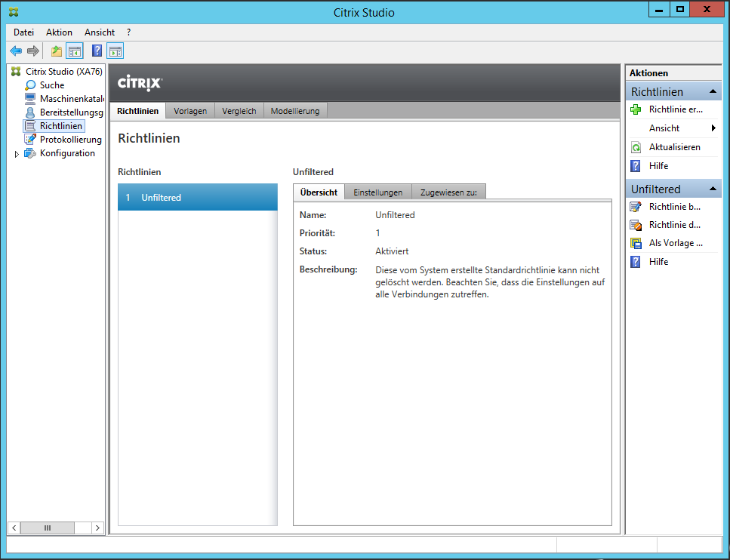Click the Protokollierung pencil icon
This screenshot has height=560, width=730.
click(30, 139)
